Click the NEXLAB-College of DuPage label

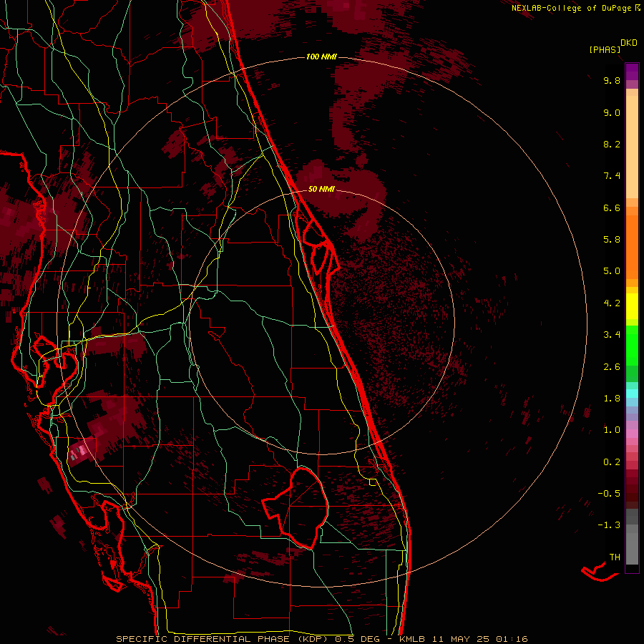tap(571, 8)
